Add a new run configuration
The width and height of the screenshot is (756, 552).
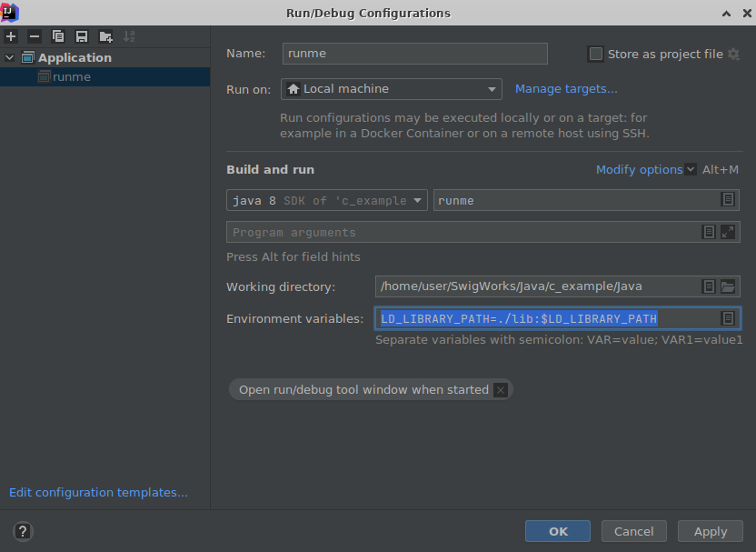[11, 36]
